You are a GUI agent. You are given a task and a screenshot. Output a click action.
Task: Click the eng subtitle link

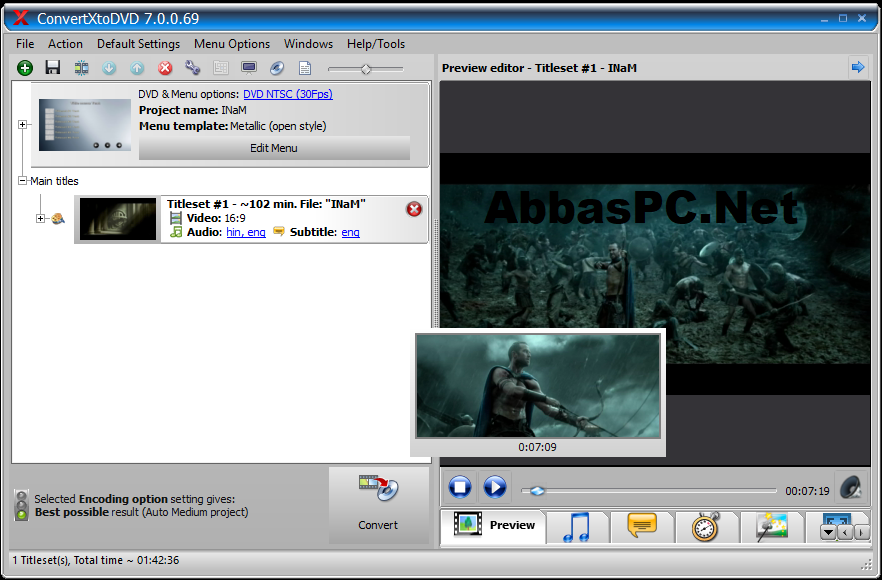(x=350, y=232)
